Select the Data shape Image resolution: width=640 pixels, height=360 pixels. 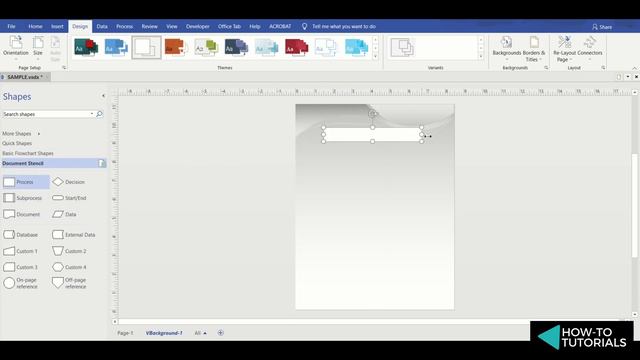coord(64,214)
